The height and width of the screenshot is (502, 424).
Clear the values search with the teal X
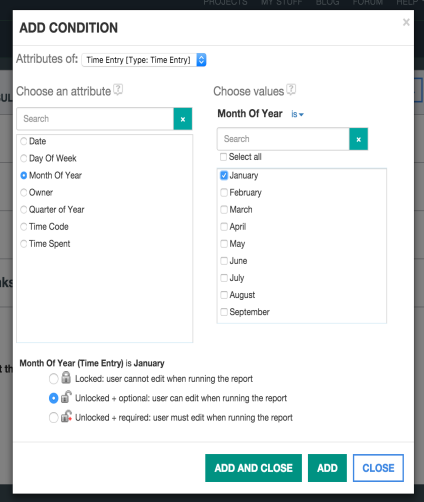[x=359, y=139]
